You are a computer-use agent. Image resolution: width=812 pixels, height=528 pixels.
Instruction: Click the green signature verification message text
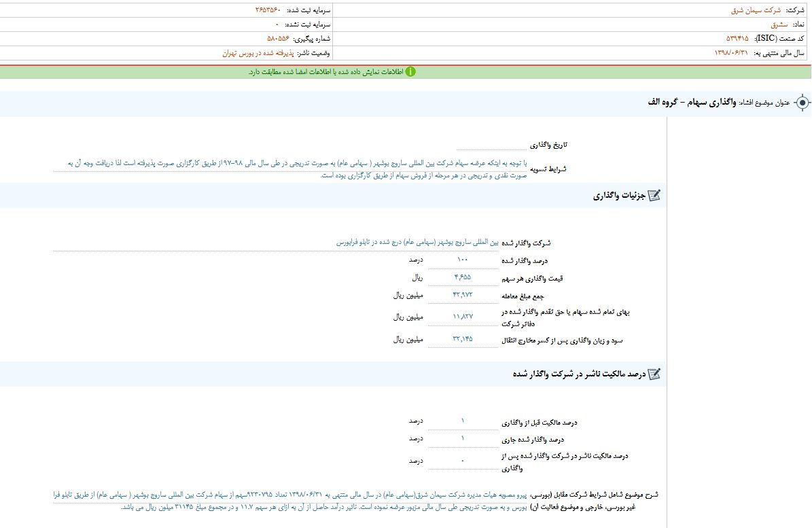325,72
